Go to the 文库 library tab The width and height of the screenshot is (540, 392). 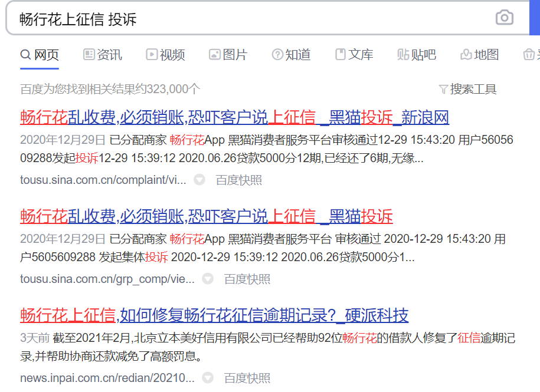pos(354,55)
